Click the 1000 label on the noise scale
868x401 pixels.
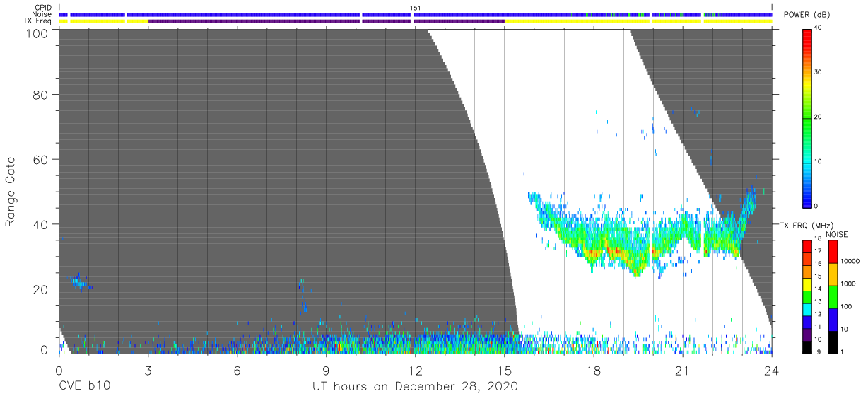(x=848, y=285)
